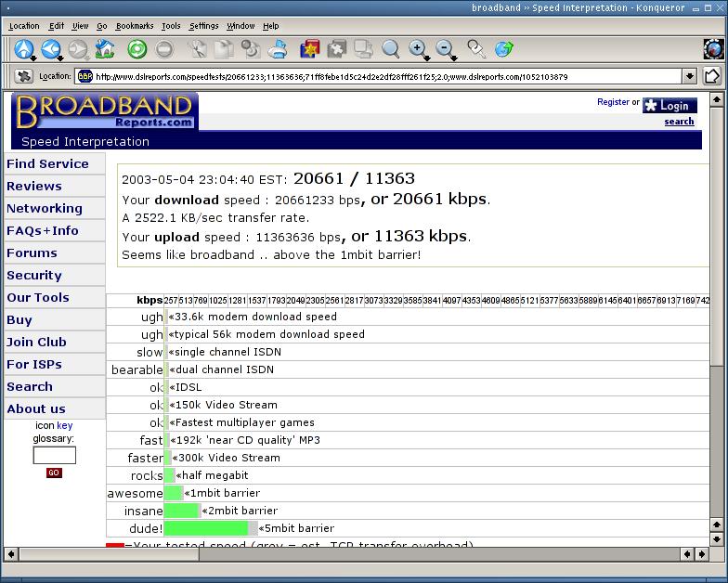Open the Settings menu
728x583 pixels.
coord(203,26)
